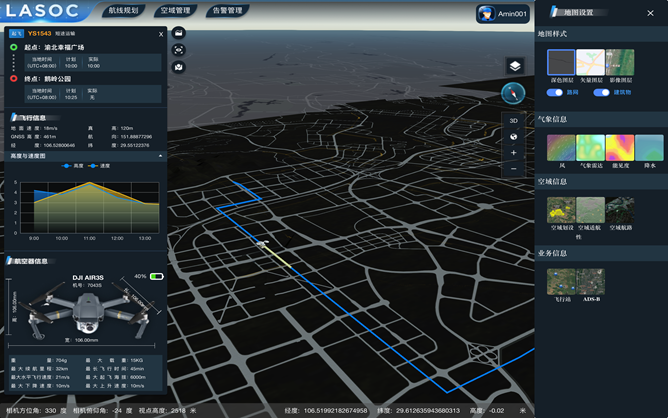Zoom out the map with minus icon
Screen dimensions: 668x418
[x=514, y=169]
